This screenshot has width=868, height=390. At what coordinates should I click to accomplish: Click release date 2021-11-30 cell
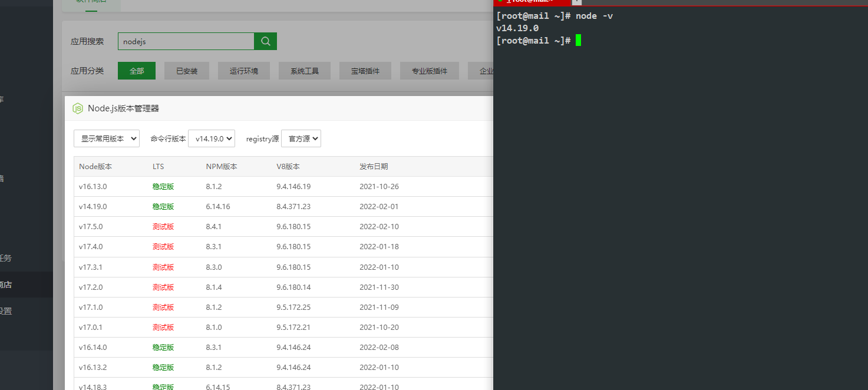[x=379, y=287]
